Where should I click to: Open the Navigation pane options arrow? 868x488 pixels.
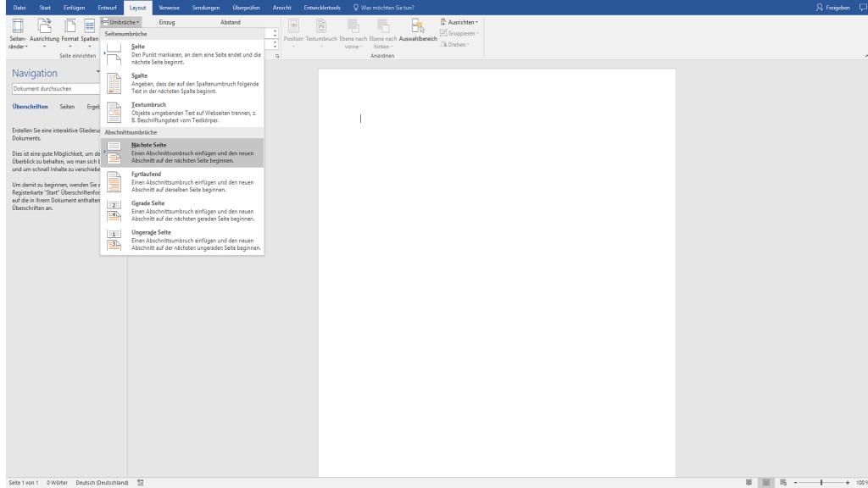click(x=98, y=74)
